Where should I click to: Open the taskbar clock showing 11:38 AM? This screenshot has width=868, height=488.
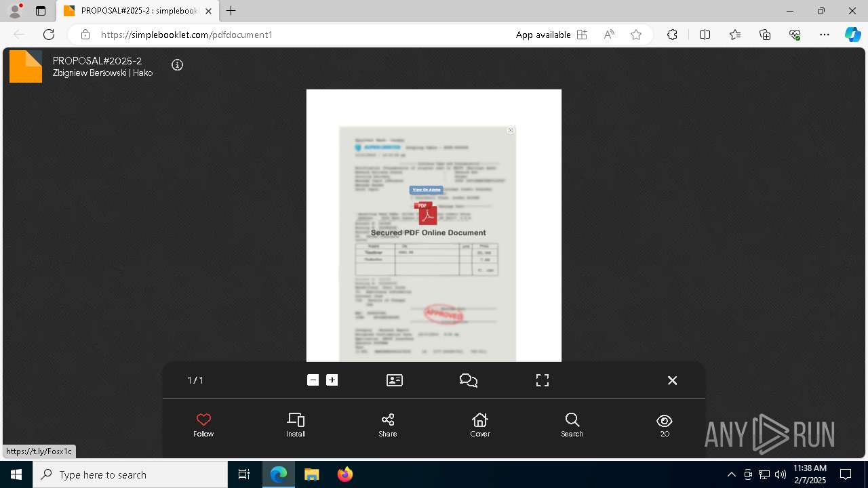(810, 474)
